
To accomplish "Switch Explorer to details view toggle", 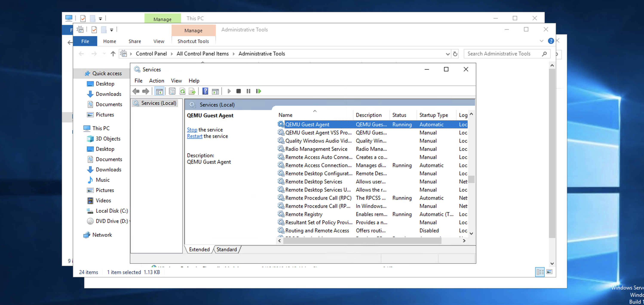I will point(540,272).
